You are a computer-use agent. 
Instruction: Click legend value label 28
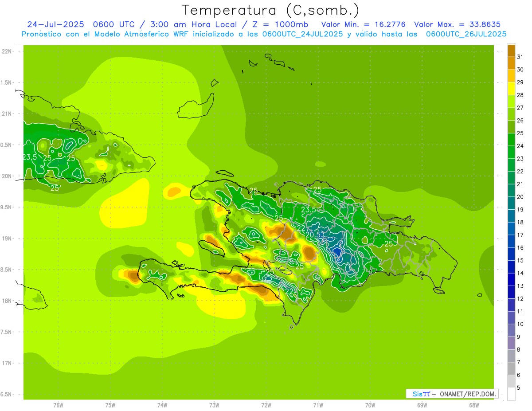pyautogui.click(x=520, y=95)
